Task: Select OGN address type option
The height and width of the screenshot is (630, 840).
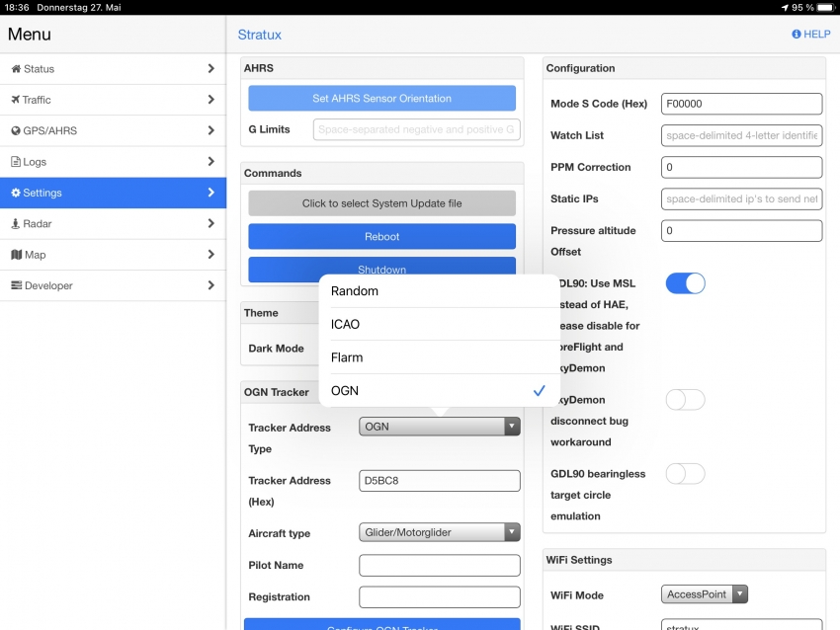Action: [x=440, y=391]
